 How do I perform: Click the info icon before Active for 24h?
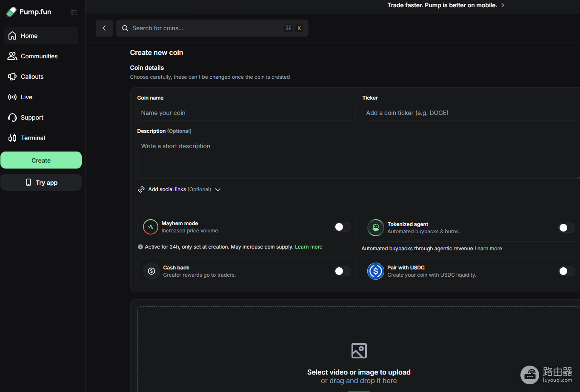tap(140, 247)
